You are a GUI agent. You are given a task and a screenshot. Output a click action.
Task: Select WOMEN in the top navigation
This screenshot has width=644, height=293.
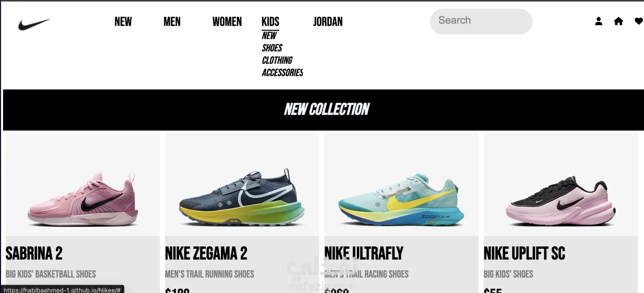(x=227, y=22)
